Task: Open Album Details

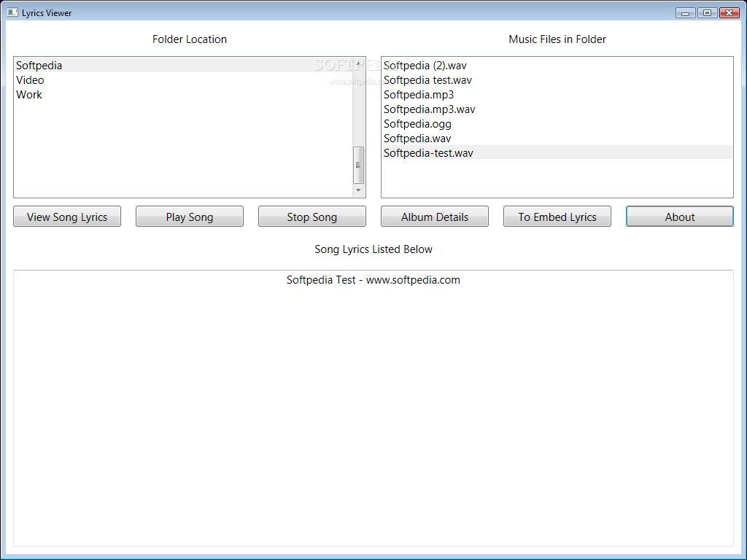Action: coord(435,217)
